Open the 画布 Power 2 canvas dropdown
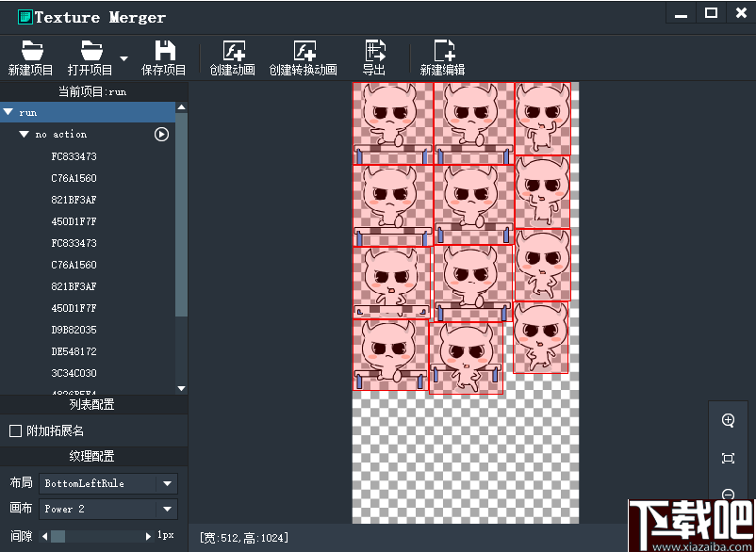Image resolution: width=756 pixels, height=552 pixels. [107, 509]
